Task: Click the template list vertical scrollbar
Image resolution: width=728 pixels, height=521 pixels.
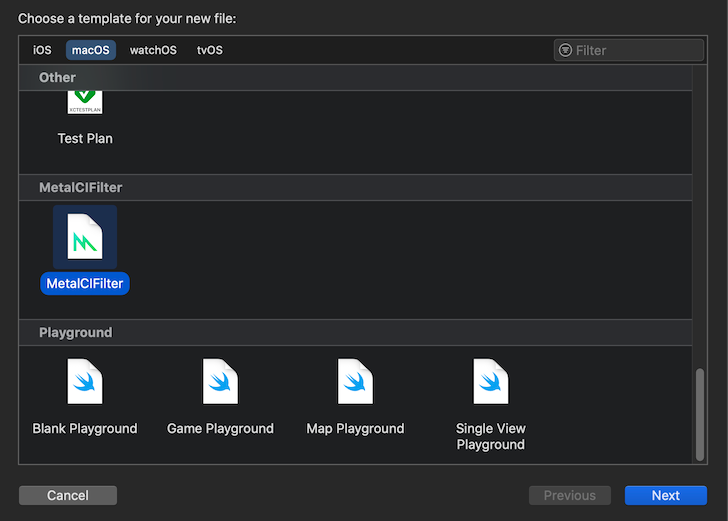Action: coord(700,414)
